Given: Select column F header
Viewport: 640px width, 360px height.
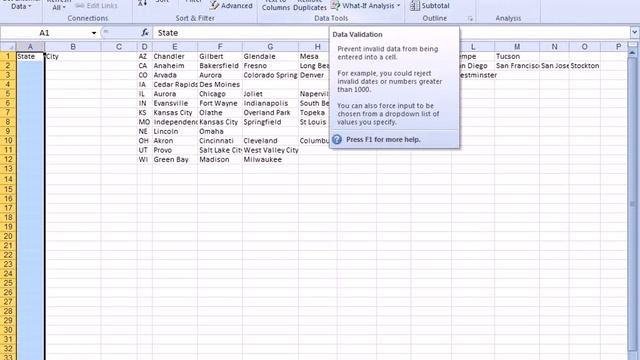Looking at the screenshot, I should [x=220, y=47].
